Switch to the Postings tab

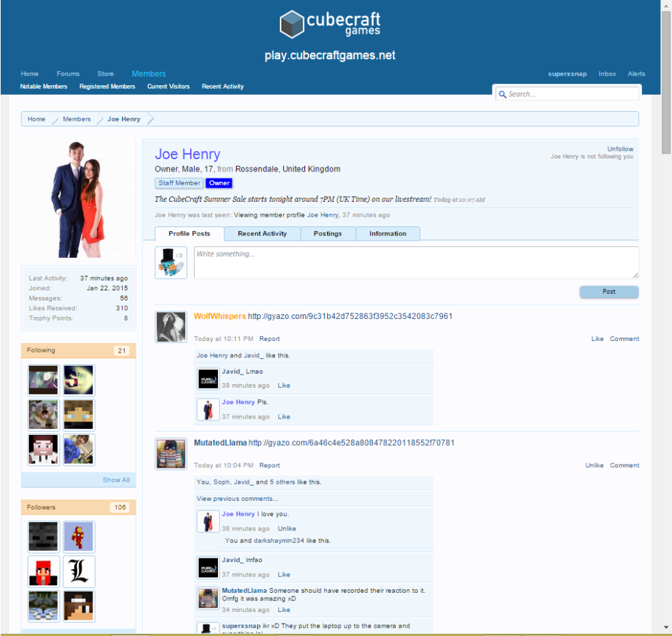tap(328, 234)
